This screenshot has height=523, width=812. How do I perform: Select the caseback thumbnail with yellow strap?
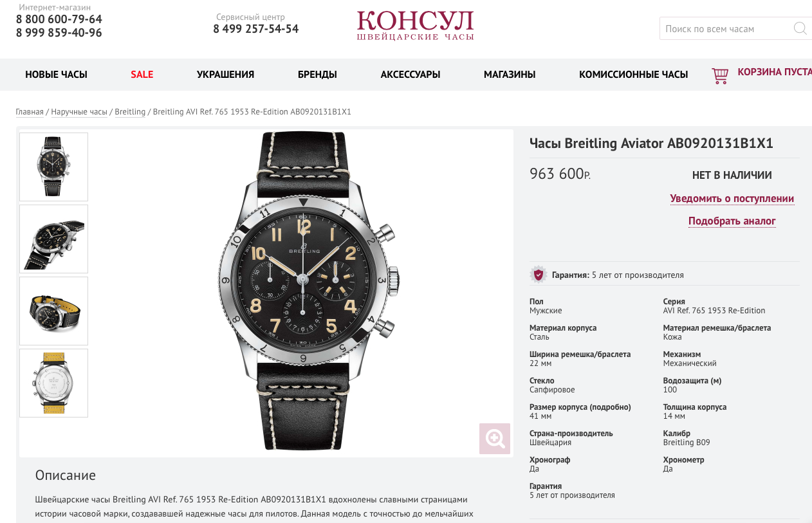point(53,383)
